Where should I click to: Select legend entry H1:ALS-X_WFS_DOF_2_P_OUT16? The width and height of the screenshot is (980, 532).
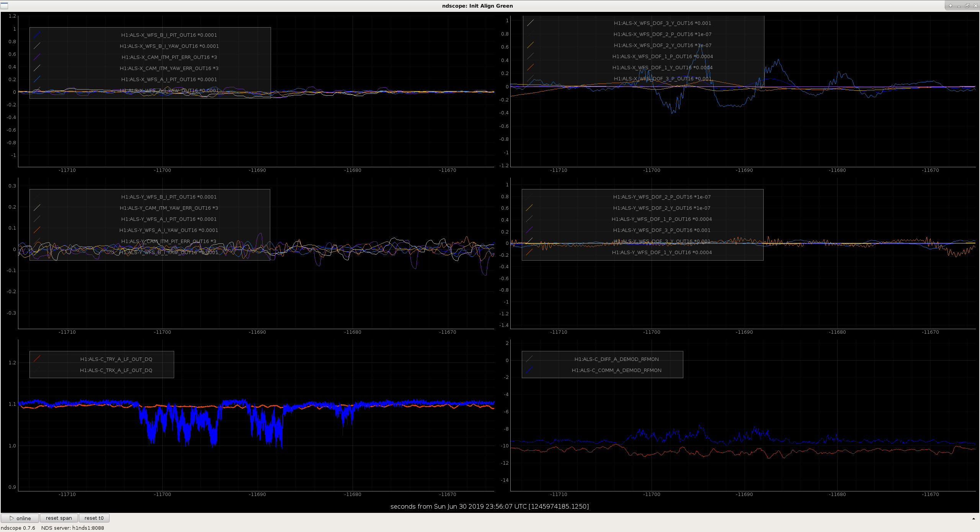click(x=662, y=34)
